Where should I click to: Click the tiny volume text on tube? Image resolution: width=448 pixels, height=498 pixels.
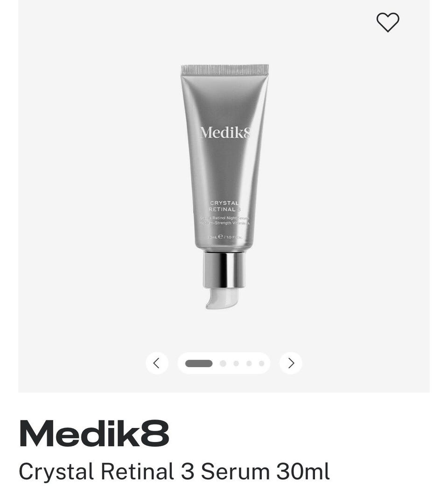point(224,237)
